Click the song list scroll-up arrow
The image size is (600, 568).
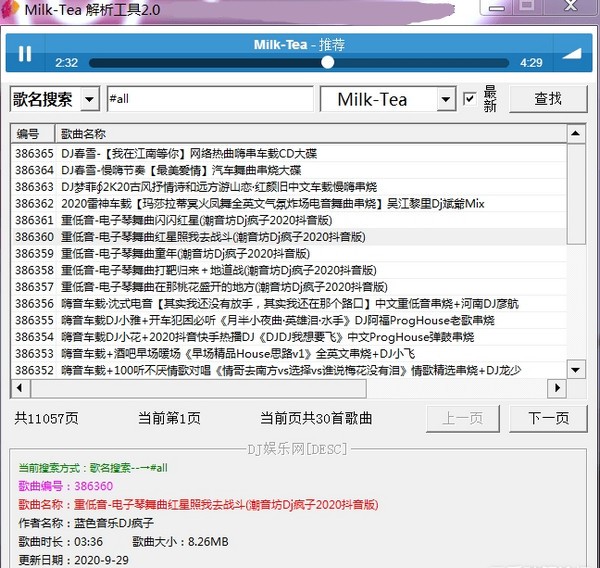click(576, 134)
